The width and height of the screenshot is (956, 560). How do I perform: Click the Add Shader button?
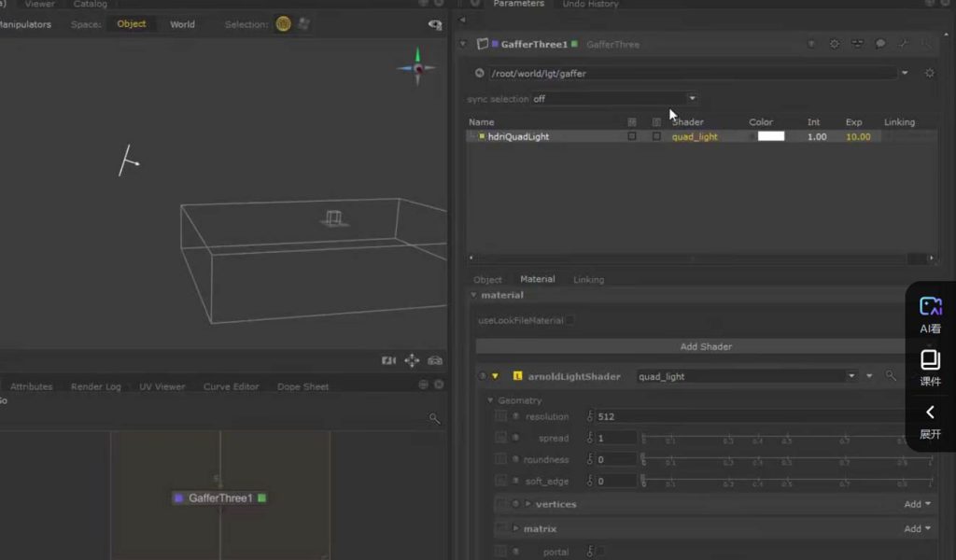pyautogui.click(x=705, y=346)
